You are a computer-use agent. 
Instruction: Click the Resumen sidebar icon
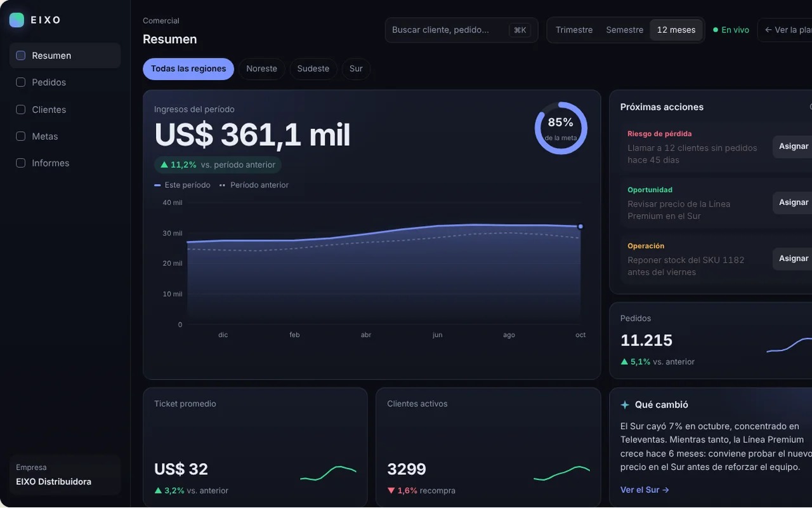coord(20,55)
